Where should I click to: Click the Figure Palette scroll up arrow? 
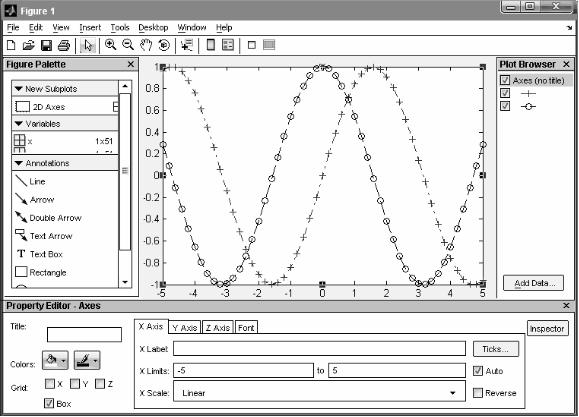pos(125,86)
